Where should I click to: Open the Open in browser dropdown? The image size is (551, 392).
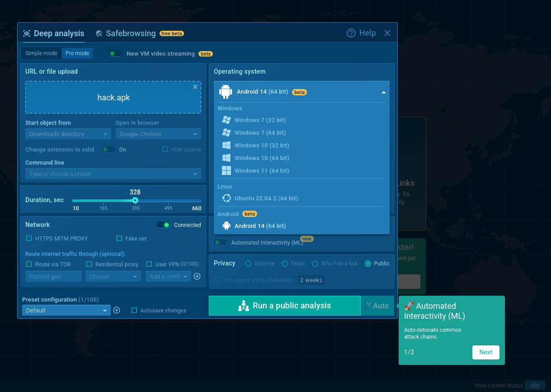[x=158, y=134]
